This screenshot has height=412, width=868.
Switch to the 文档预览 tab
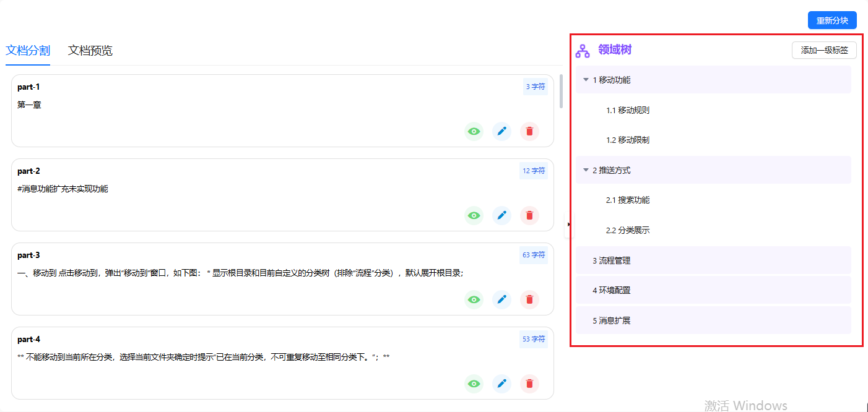[90, 51]
